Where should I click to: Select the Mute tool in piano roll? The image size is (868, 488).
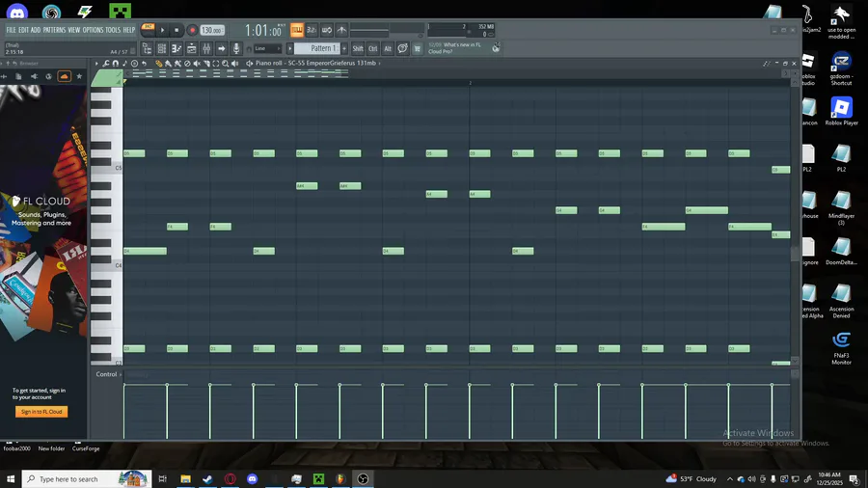click(x=197, y=63)
